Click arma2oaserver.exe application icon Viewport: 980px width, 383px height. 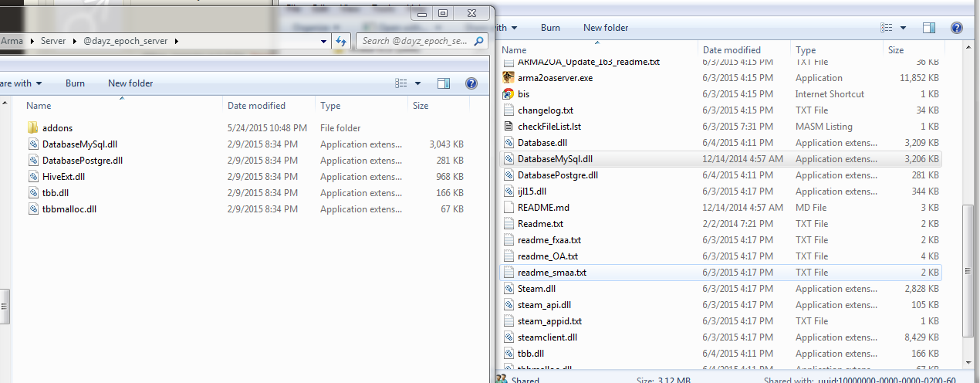click(508, 78)
